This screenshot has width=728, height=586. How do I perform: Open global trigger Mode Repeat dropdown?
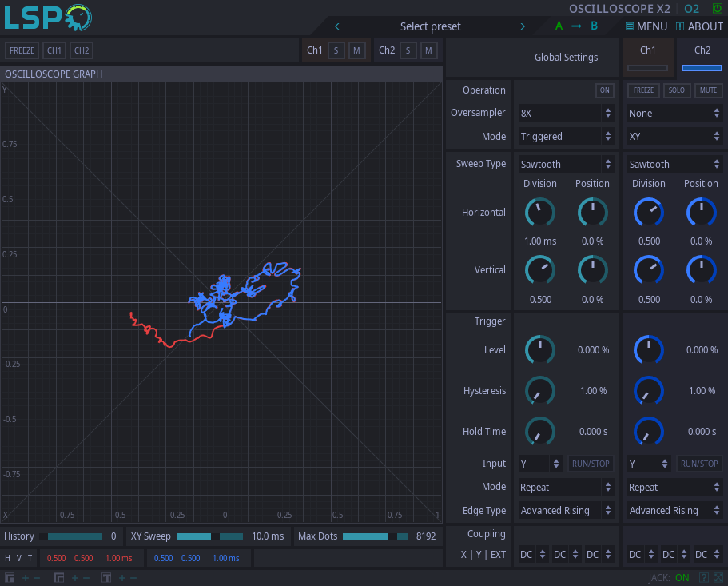(x=566, y=487)
